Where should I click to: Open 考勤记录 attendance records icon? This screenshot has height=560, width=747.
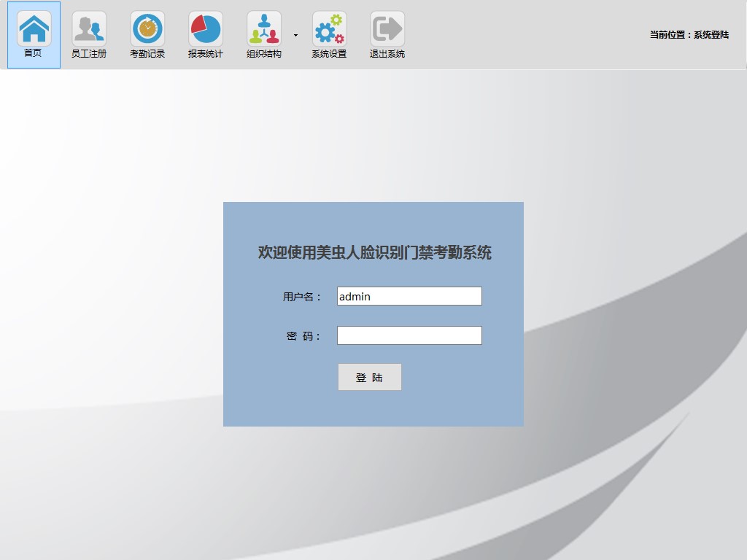[x=147, y=35]
